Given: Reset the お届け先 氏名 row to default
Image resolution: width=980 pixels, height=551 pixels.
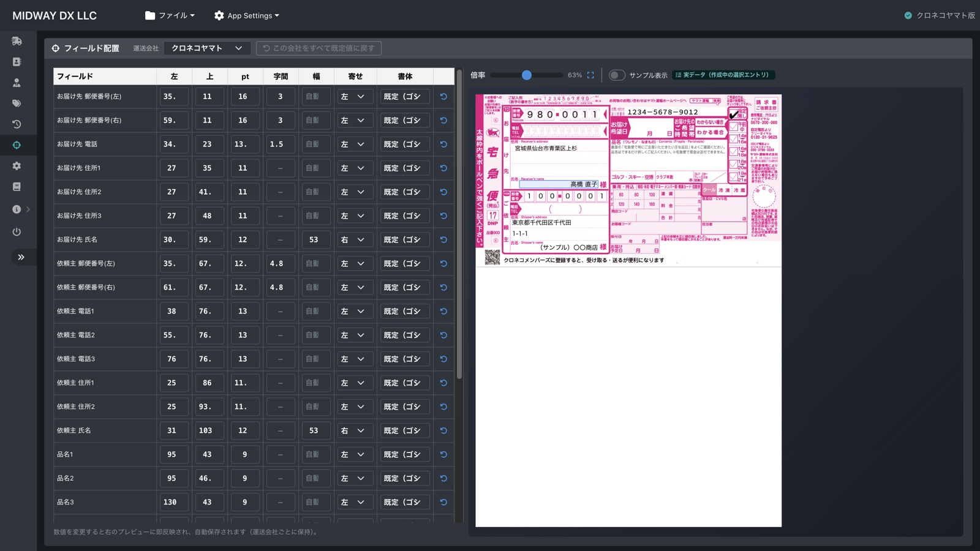Looking at the screenshot, I should click(x=443, y=240).
